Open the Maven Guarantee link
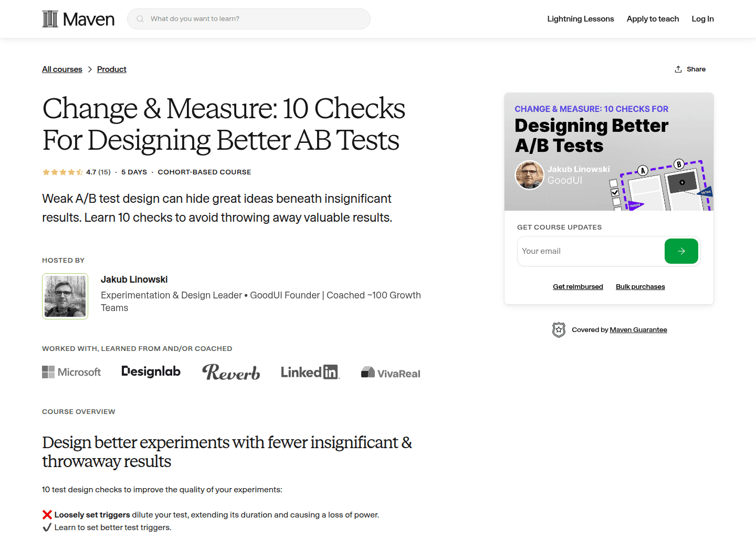The height and width of the screenshot is (538, 756). [x=638, y=329]
